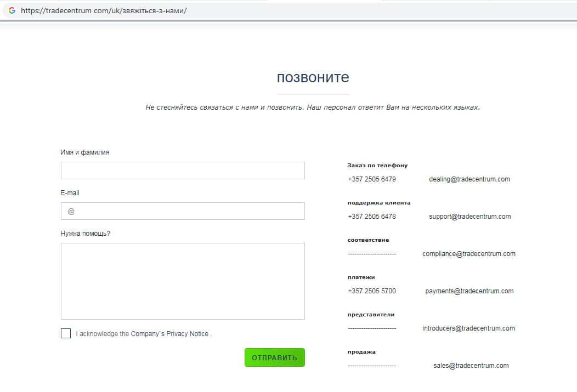Click support@tradecentrum.com email link
Image resolution: width=577 pixels, height=392 pixels.
(469, 216)
